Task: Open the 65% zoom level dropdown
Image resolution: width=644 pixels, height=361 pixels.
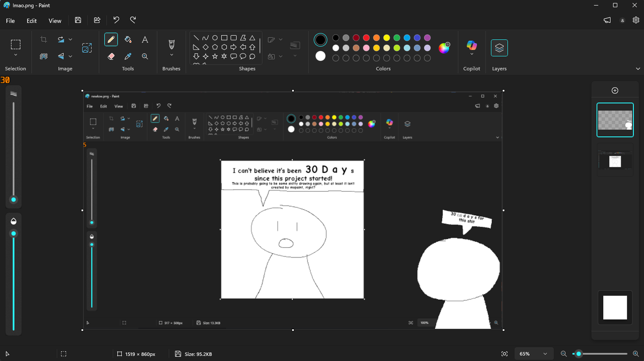Action: pos(533,353)
